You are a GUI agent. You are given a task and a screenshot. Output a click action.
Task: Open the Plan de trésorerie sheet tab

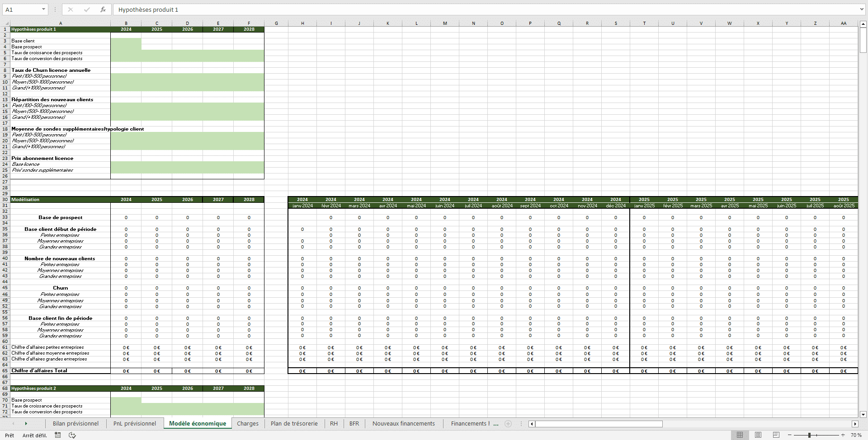coord(294,424)
